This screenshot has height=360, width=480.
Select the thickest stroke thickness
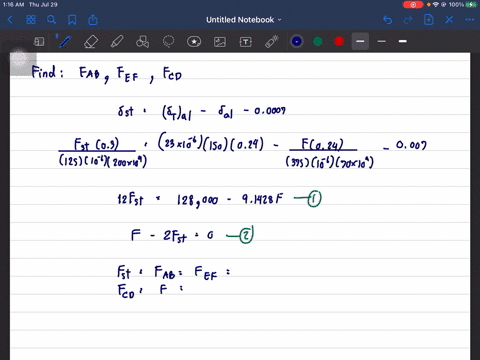pos(403,41)
